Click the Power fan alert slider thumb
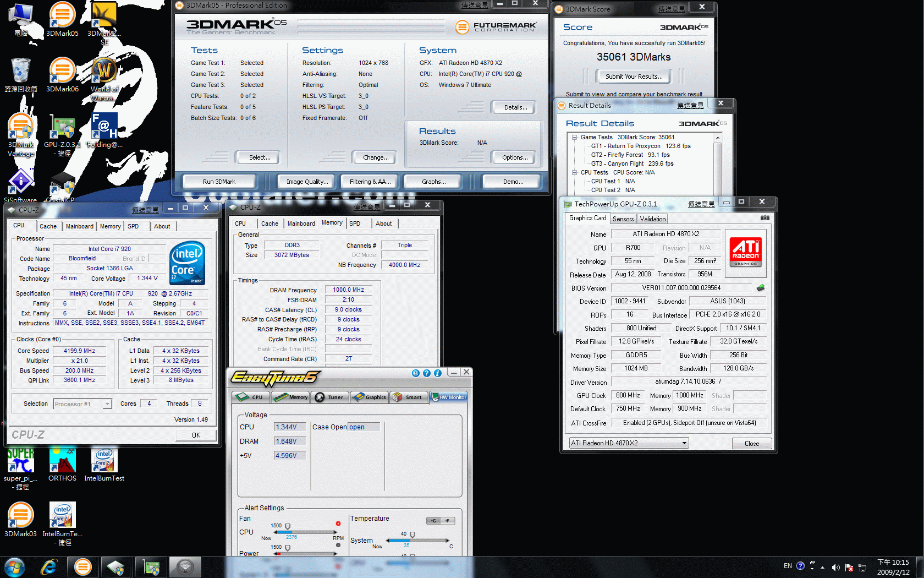This screenshot has width=924, height=578. point(287,548)
